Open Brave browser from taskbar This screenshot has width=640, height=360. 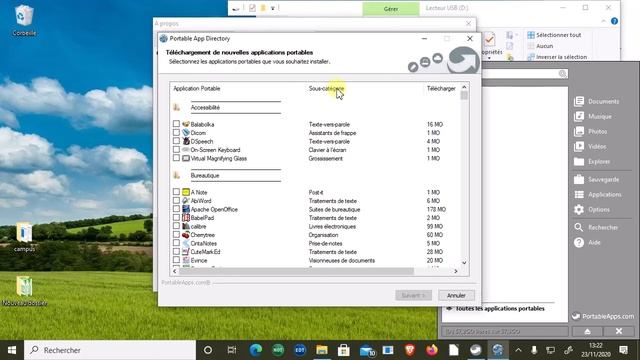pyautogui.click(x=410, y=350)
